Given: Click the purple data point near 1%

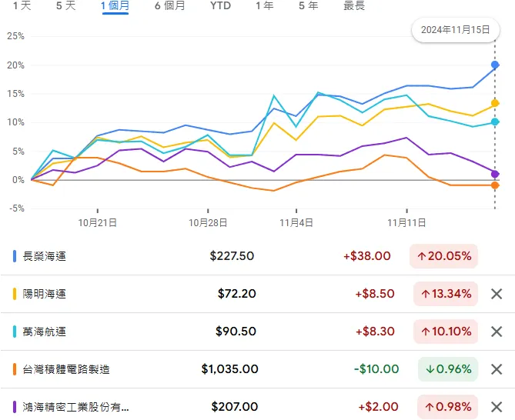Looking at the screenshot, I should point(495,174).
